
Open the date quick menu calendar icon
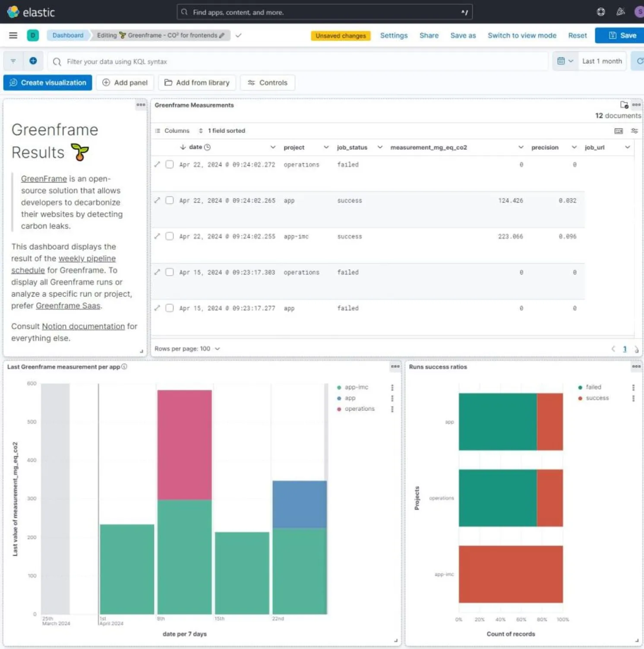[565, 61]
